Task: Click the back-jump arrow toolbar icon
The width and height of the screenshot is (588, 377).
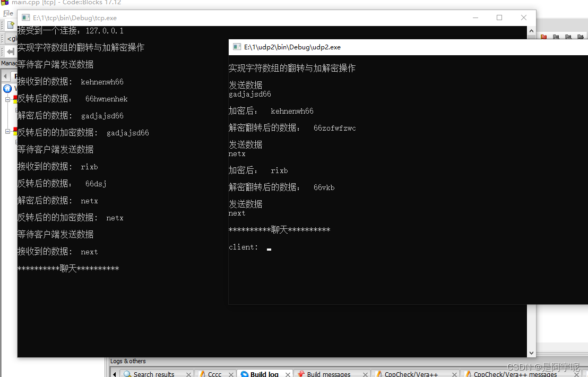Action: pyautogui.click(x=11, y=51)
